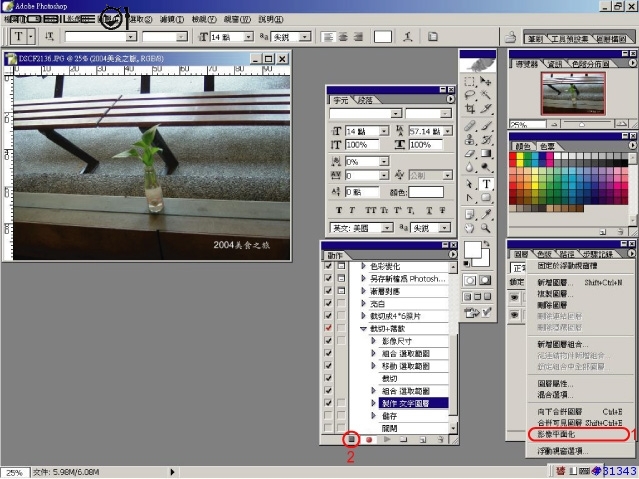
Task: Click the Navigator image thumbnail
Action: 573,94
